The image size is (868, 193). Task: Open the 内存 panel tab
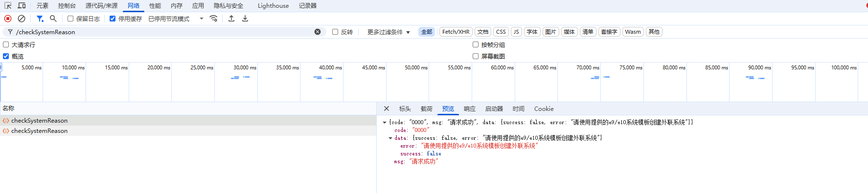tap(177, 5)
